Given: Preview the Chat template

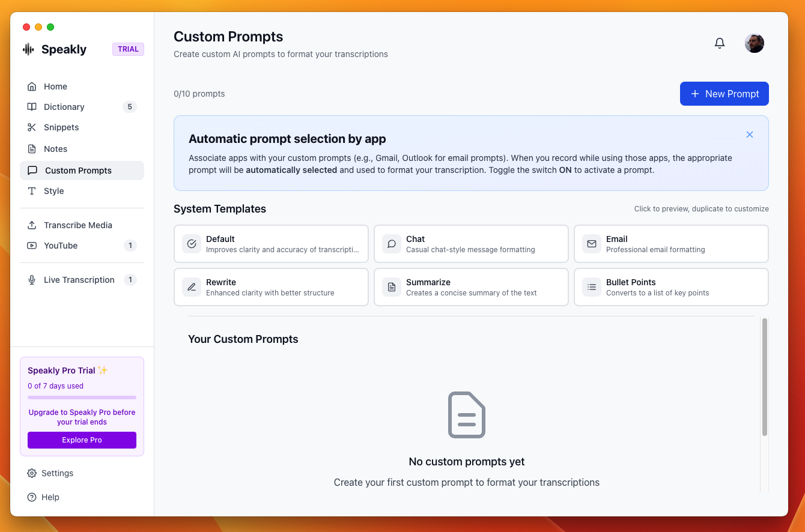Looking at the screenshot, I should (x=471, y=244).
